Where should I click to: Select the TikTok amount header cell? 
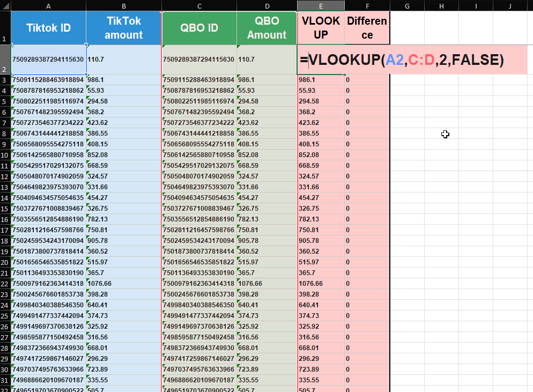pos(123,28)
